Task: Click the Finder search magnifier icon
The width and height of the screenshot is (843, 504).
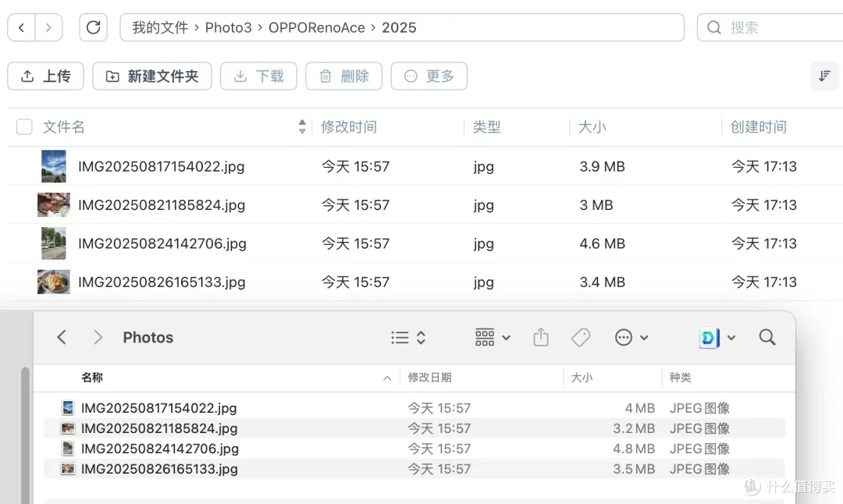Action: coord(767,338)
